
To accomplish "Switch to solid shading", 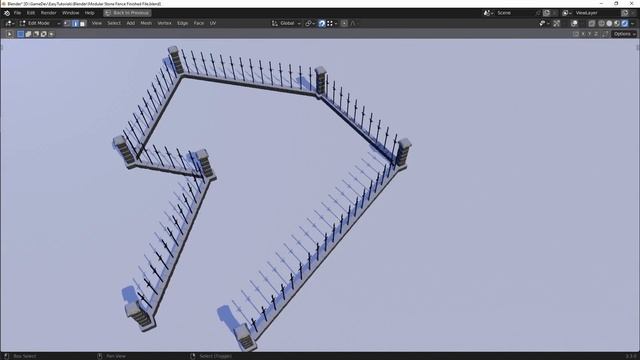I will [609, 23].
